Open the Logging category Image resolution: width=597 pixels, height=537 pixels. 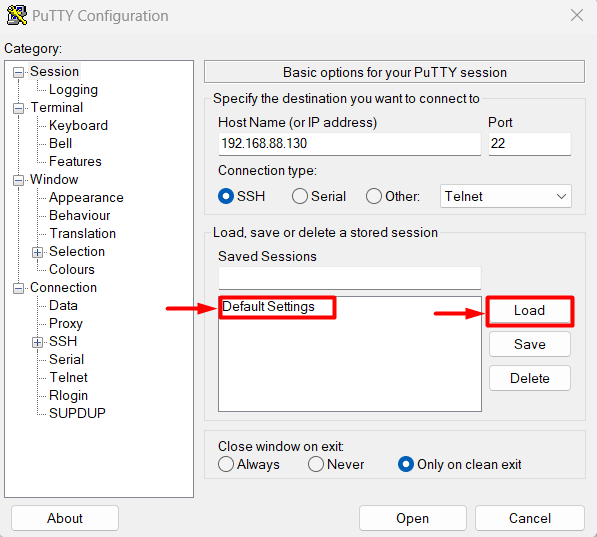tap(73, 90)
